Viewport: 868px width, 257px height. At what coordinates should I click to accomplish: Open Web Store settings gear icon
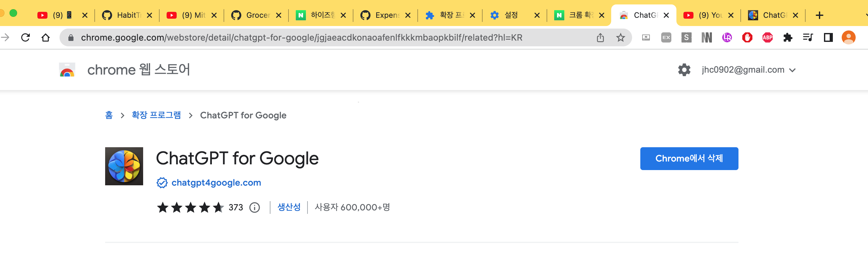pos(684,70)
